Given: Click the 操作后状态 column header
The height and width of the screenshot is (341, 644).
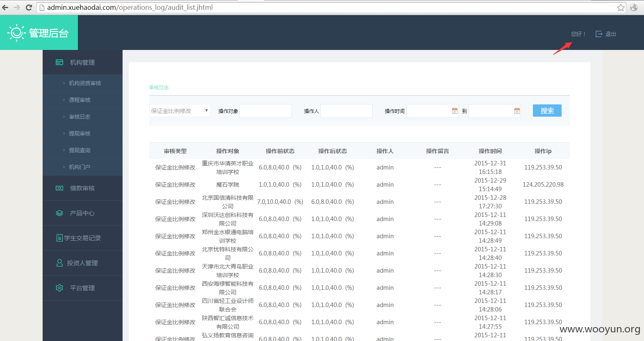Looking at the screenshot, I should [333, 151].
